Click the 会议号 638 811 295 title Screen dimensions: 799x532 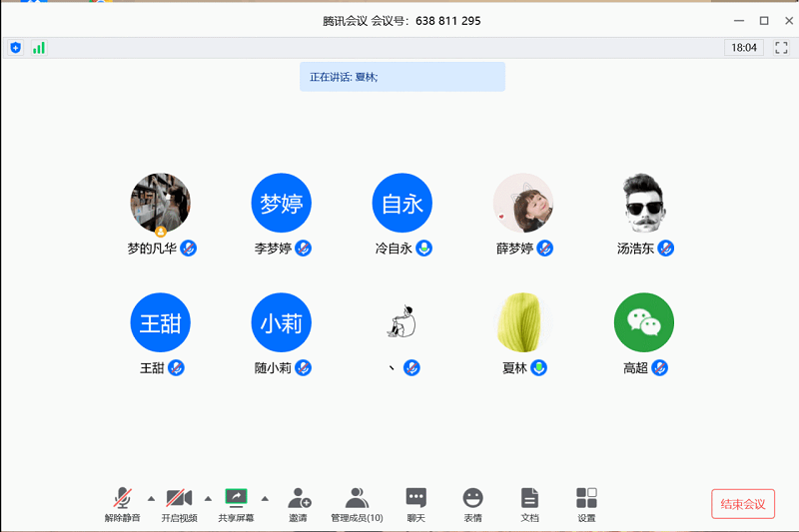pyautogui.click(x=401, y=21)
